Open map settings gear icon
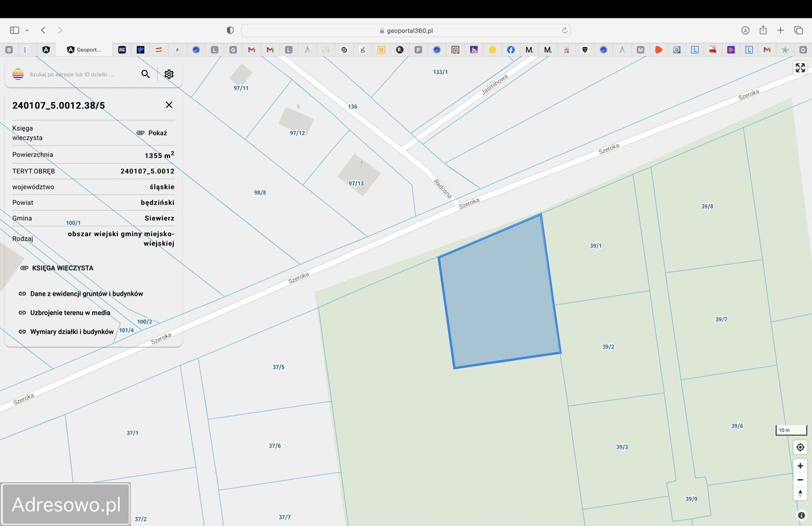 point(169,74)
